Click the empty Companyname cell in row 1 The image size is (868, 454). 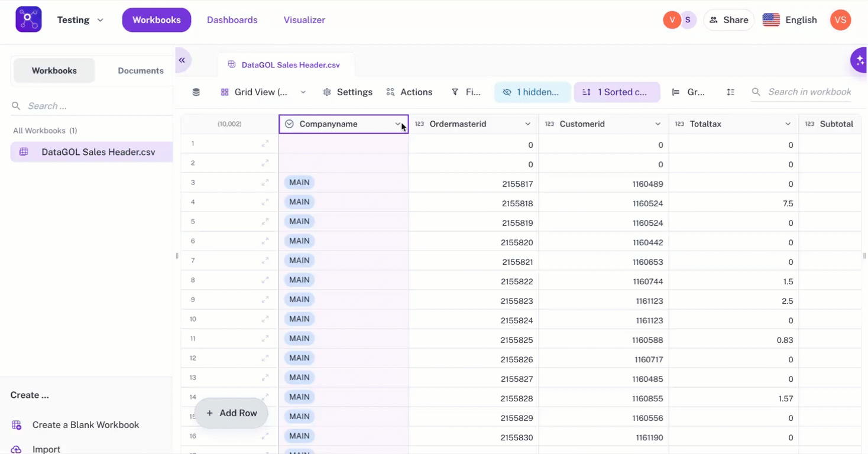(344, 145)
